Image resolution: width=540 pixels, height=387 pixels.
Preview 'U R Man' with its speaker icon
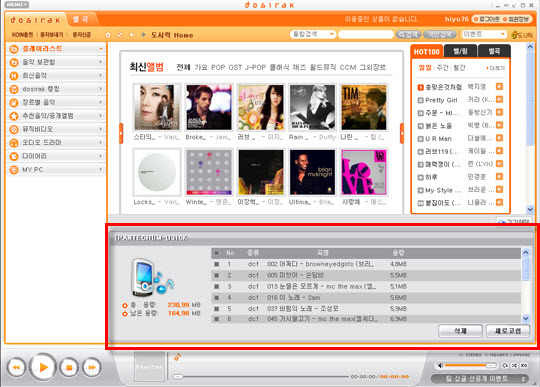[499, 138]
